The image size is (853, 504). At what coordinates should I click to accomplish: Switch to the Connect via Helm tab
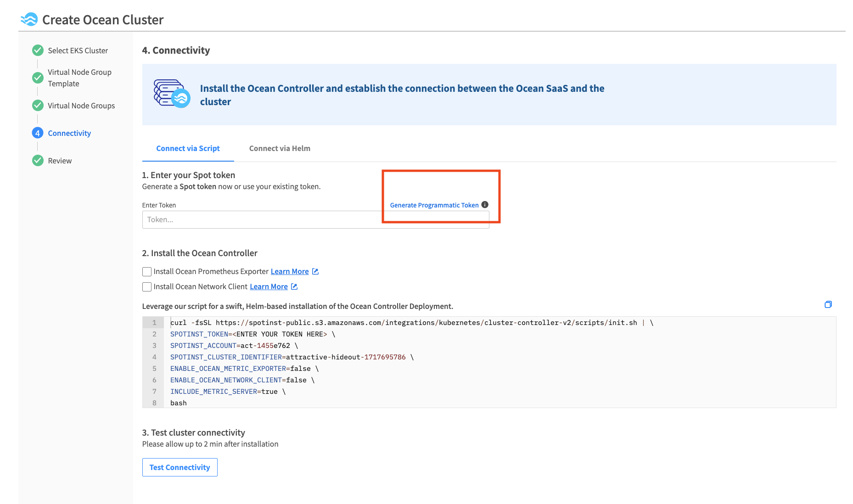280,148
